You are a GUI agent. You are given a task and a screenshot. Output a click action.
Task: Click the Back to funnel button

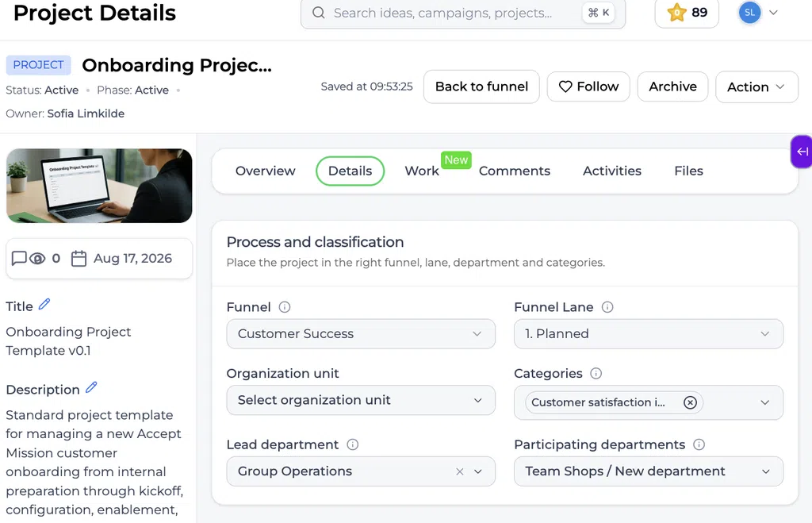point(481,87)
